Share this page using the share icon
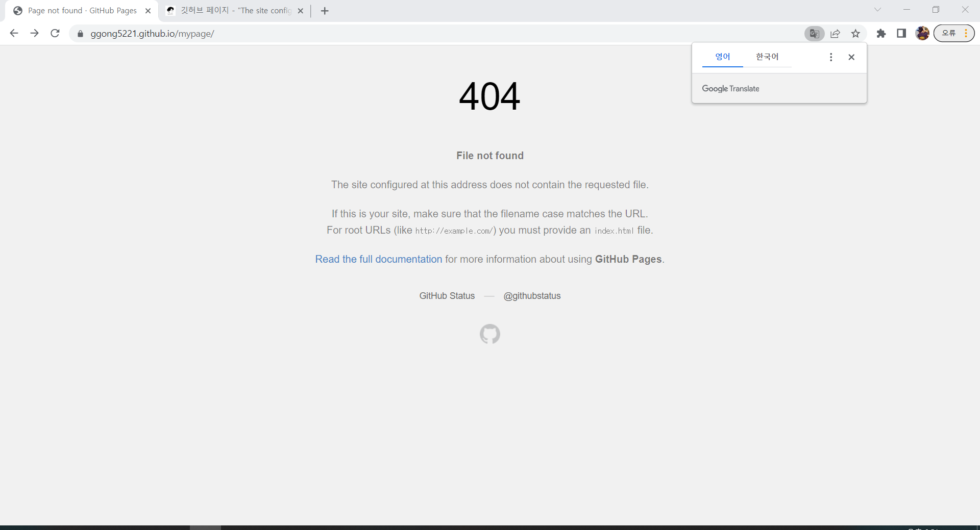Screen dimensions: 980x530 [835, 34]
